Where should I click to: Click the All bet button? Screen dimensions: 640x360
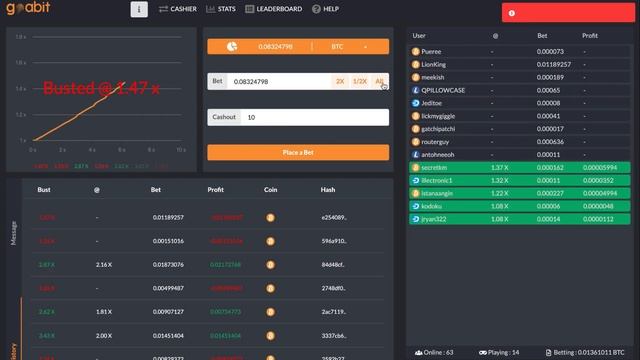pyautogui.click(x=379, y=82)
